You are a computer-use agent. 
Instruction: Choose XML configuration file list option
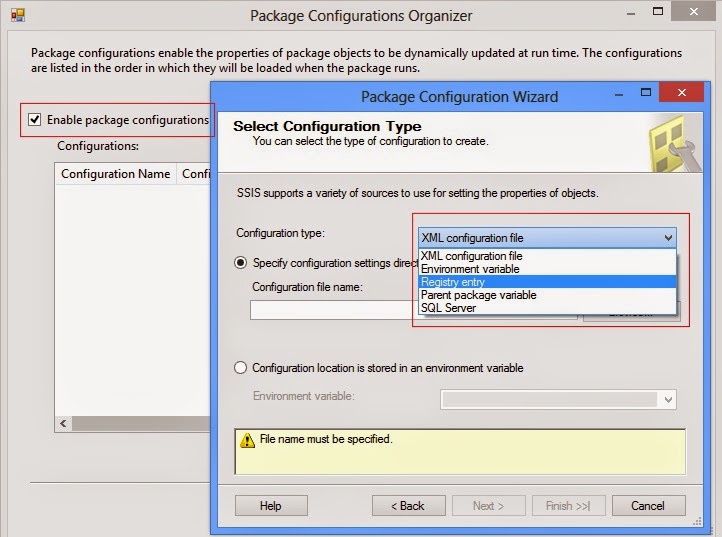547,256
